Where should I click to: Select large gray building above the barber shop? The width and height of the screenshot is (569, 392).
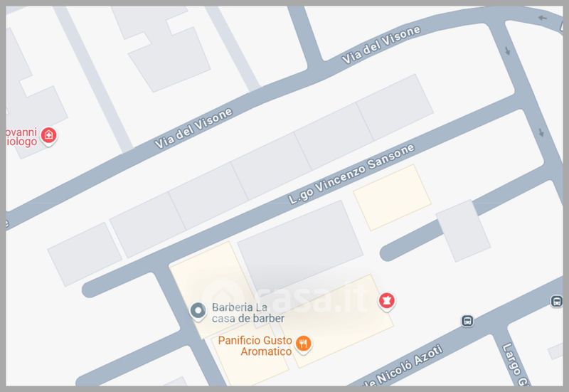pos(300,247)
